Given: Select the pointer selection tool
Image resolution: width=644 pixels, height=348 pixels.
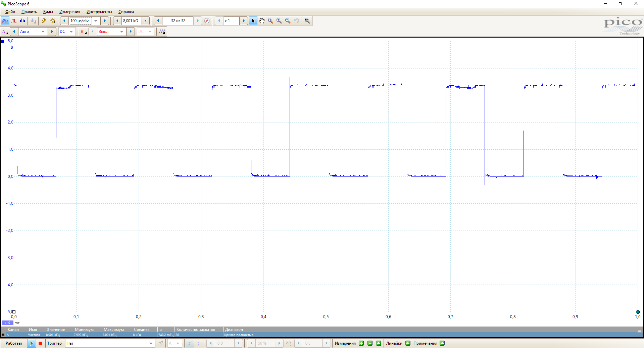Looking at the screenshot, I should pos(253,21).
